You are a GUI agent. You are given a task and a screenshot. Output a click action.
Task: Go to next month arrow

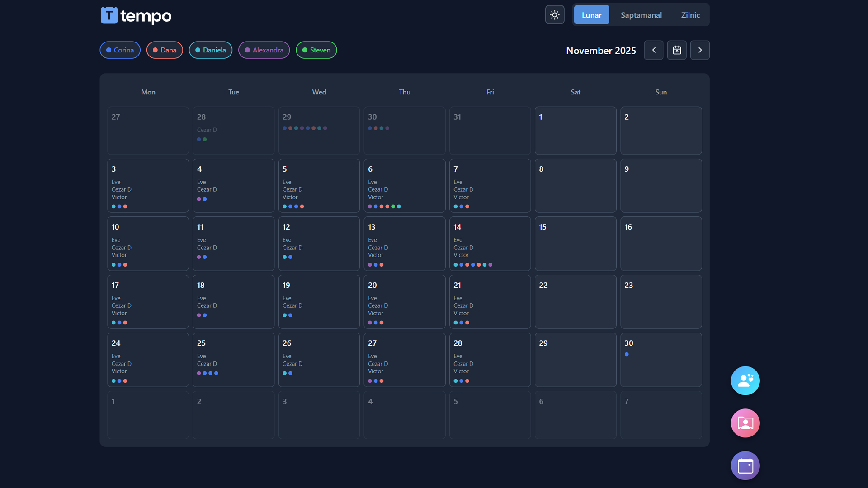[700, 50]
